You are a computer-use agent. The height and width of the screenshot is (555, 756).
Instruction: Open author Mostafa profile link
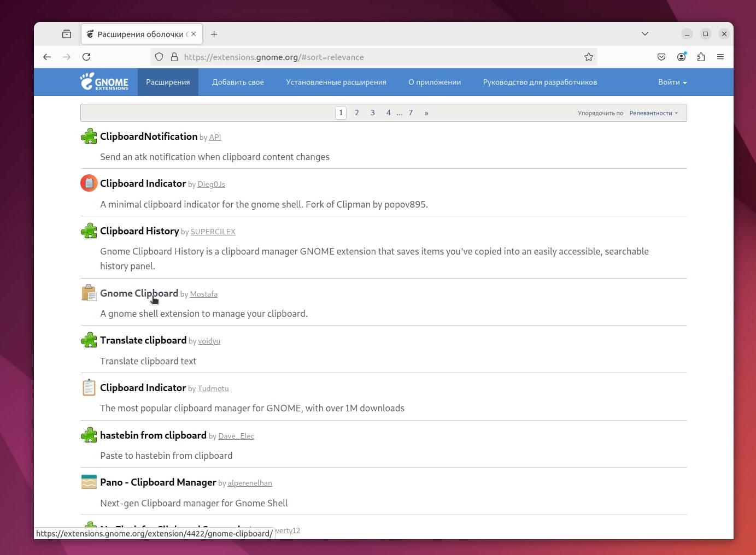[203, 294]
